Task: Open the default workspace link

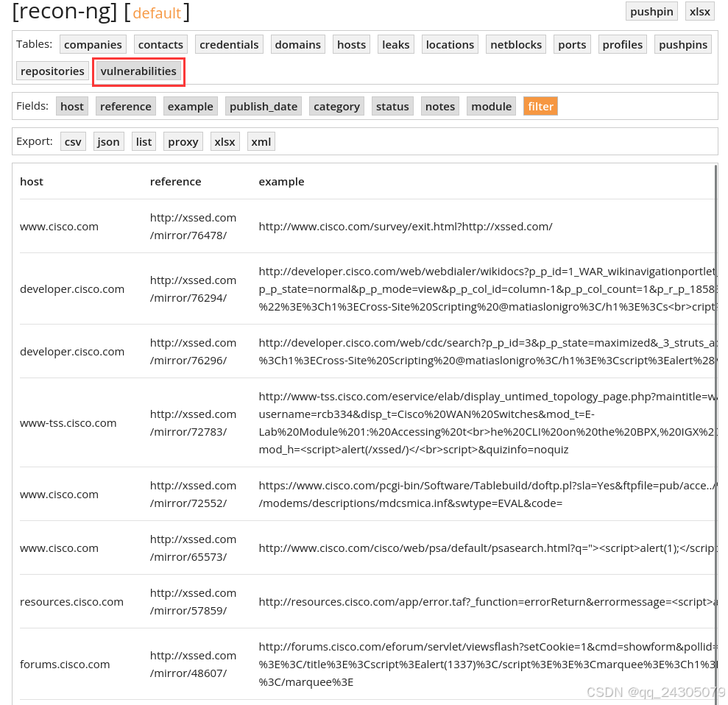Action: pos(157,13)
